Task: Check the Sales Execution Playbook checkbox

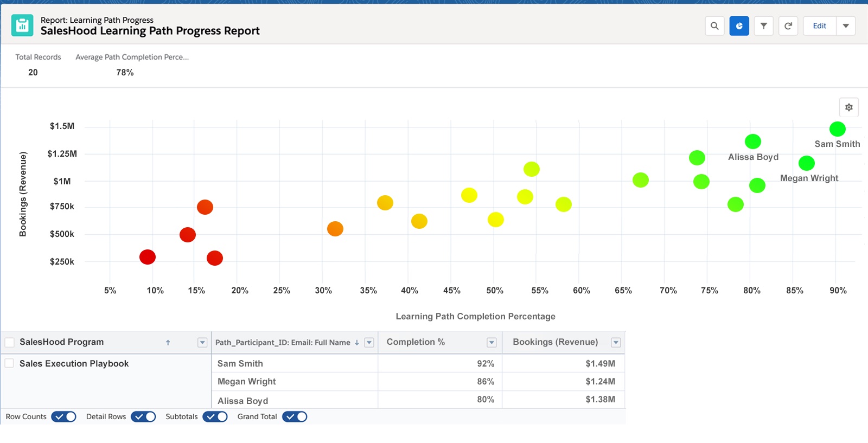Action: pyautogui.click(x=9, y=363)
